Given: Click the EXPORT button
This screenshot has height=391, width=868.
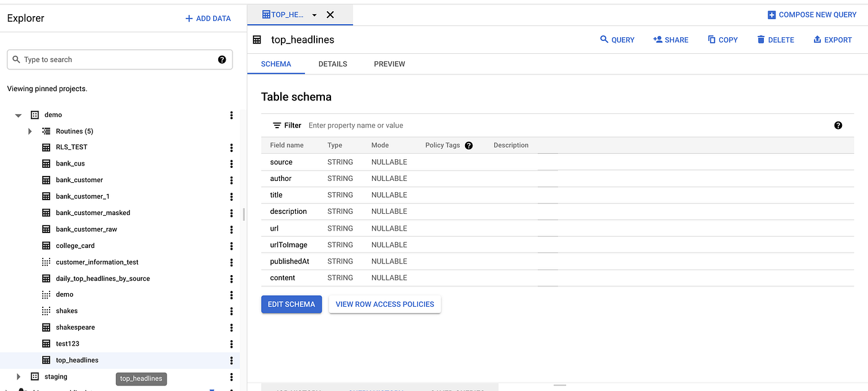Looking at the screenshot, I should 833,40.
